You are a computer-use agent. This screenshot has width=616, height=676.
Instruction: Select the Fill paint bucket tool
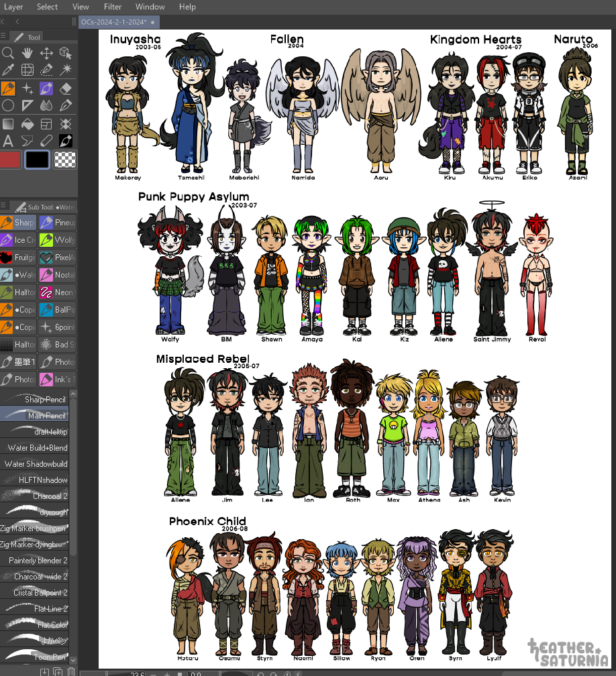point(27,124)
